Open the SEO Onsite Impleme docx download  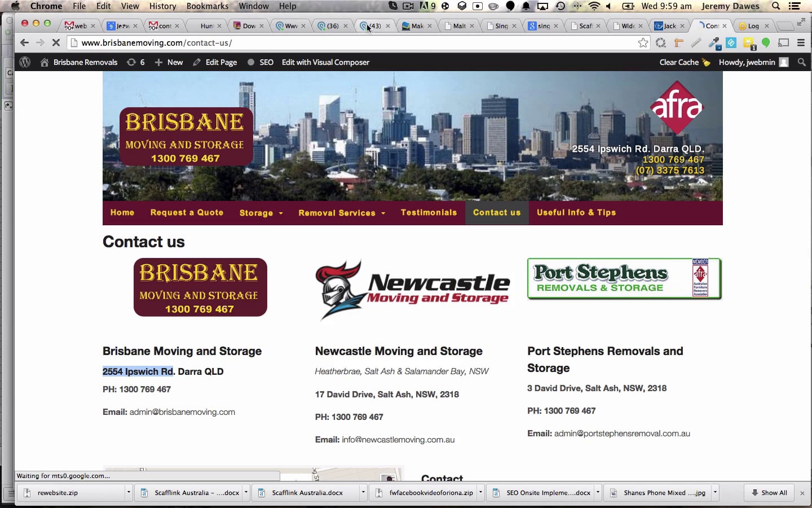pyautogui.click(x=541, y=493)
